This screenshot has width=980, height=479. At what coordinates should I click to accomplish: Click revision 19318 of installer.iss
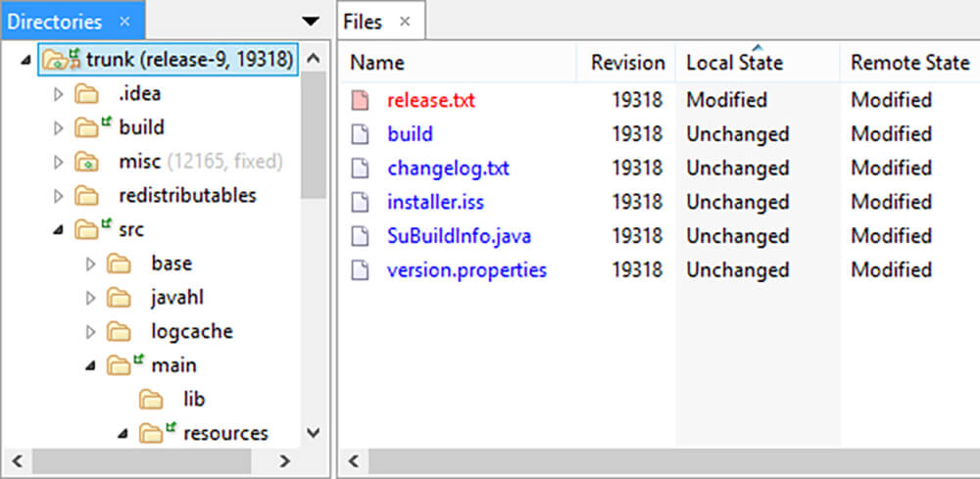(637, 202)
